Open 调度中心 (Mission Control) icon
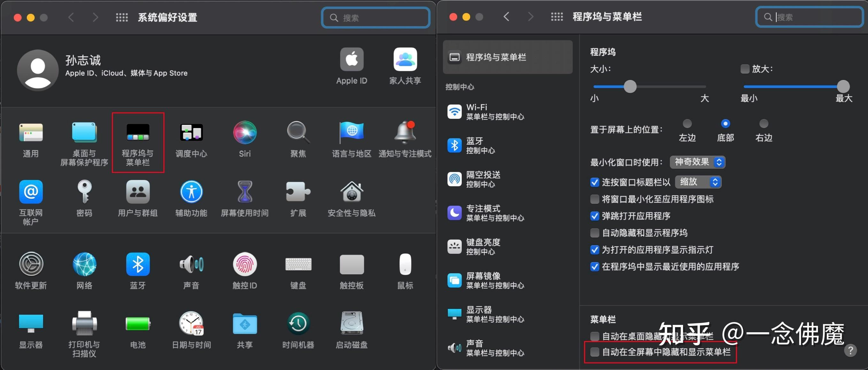The height and width of the screenshot is (370, 868). tap(191, 132)
